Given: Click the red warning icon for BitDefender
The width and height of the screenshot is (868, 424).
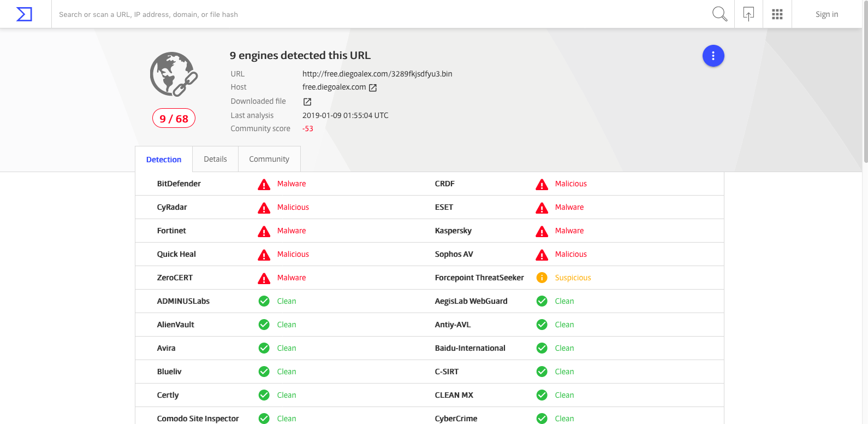Looking at the screenshot, I should click(x=264, y=184).
